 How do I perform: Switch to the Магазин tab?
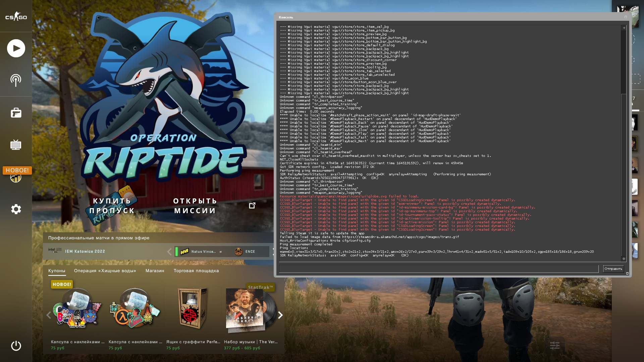pyautogui.click(x=155, y=271)
